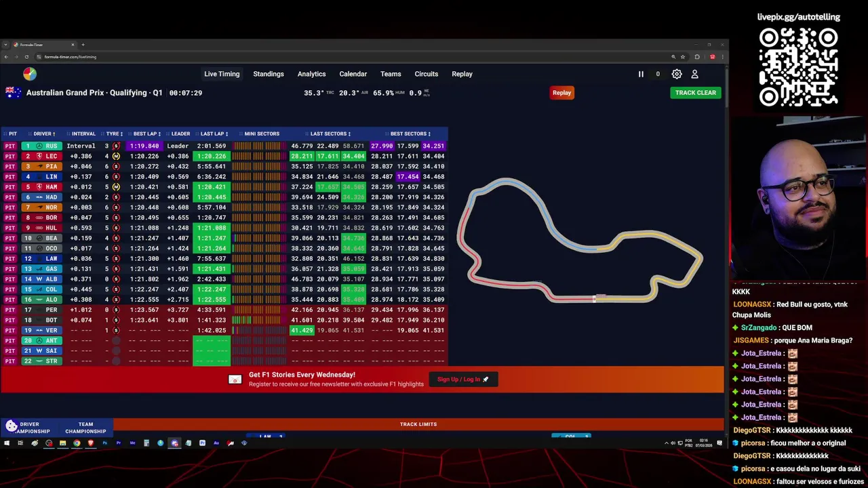Screen dimensions: 868x488
Task: Open File Explorer from the taskbar
Action: (62, 443)
